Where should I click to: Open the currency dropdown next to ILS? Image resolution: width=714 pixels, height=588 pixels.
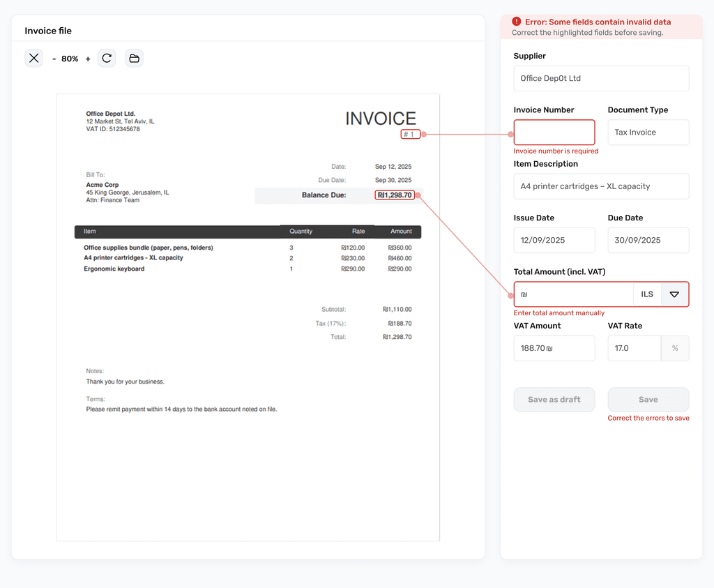tap(674, 294)
